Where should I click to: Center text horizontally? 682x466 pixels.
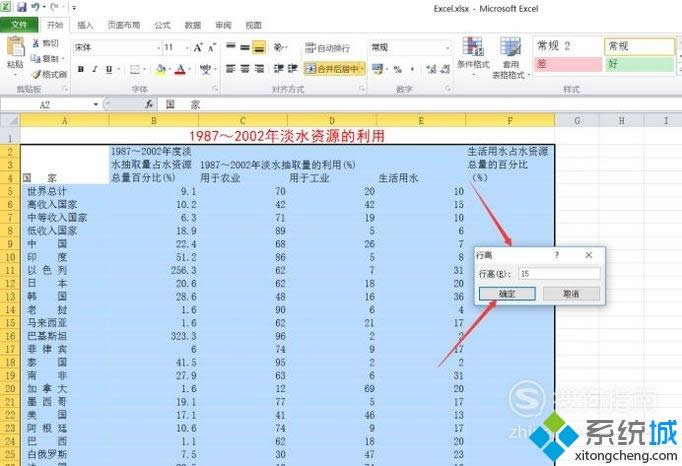click(x=245, y=69)
